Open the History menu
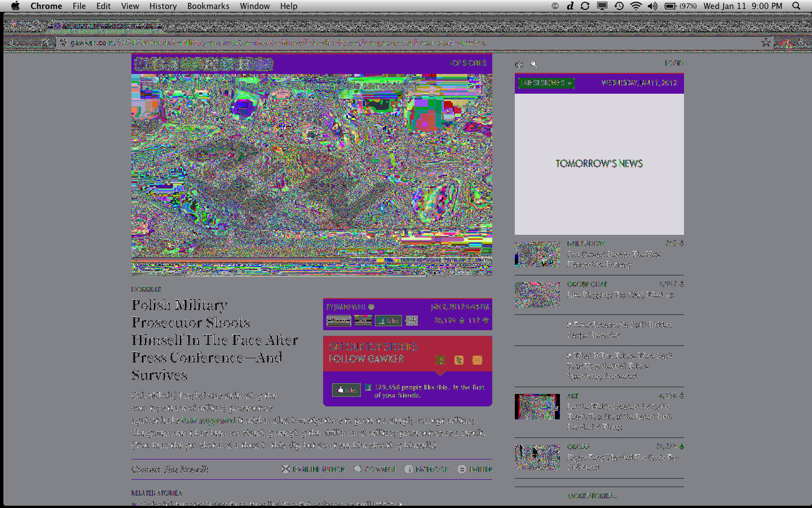812x508 pixels. click(163, 6)
